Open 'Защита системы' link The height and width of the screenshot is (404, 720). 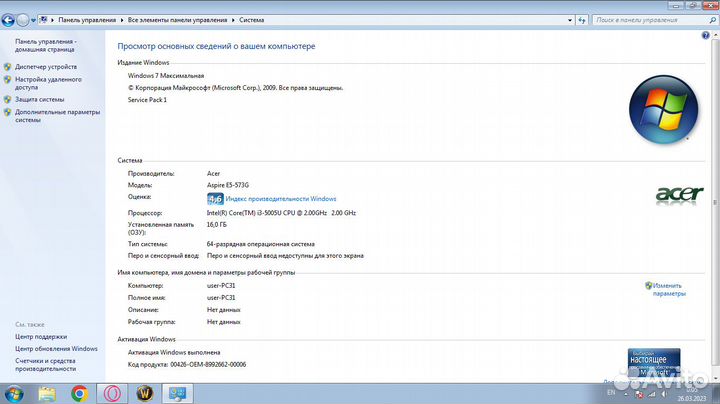(x=39, y=99)
